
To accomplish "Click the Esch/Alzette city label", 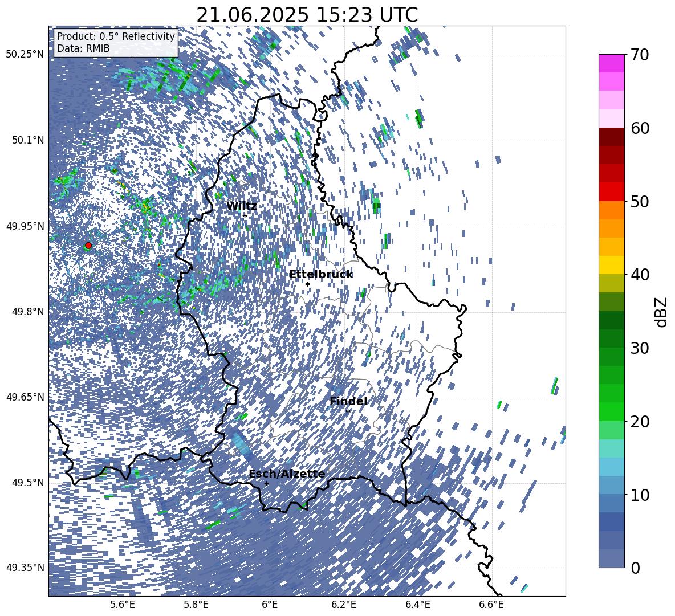I will [287, 474].
